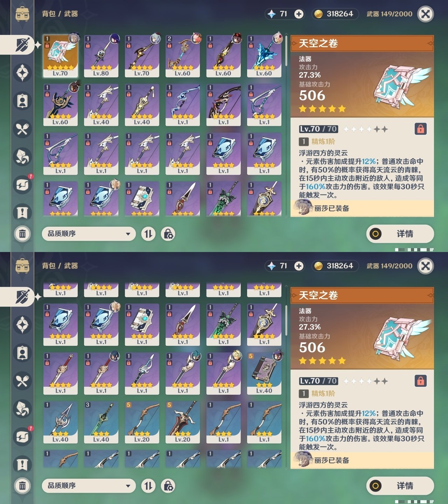This screenshot has width=448, height=504.
Task: Click trash can icon in upper screenshot
Action: [22, 234]
